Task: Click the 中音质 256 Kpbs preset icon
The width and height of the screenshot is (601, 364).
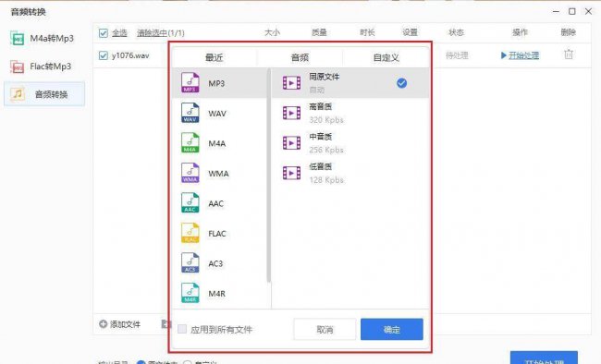Action: [x=291, y=143]
